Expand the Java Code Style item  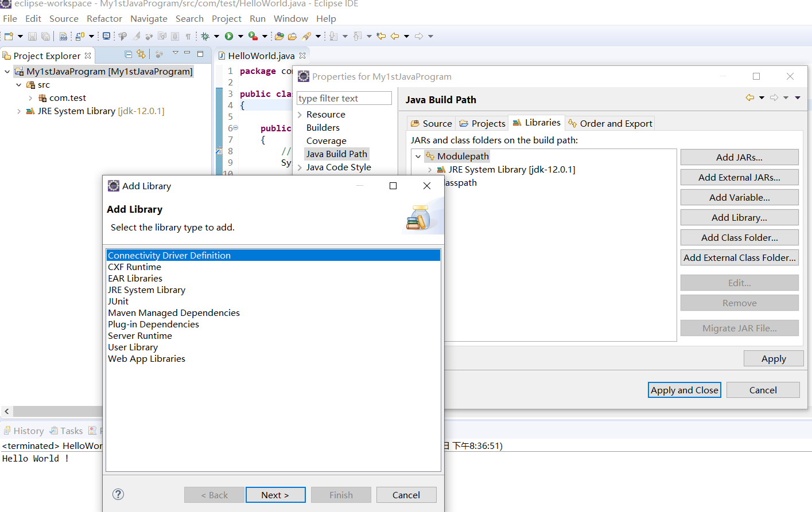click(300, 167)
